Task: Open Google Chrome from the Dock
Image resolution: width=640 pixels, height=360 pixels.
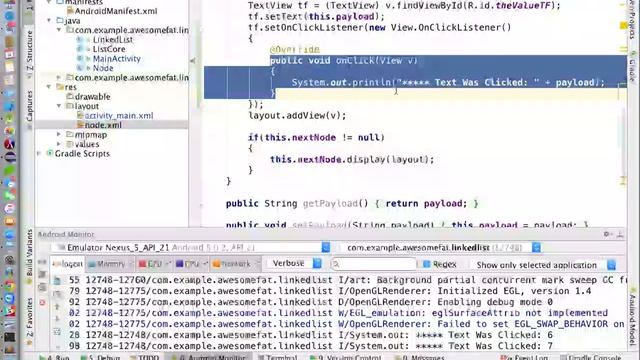Action: (x=9, y=286)
